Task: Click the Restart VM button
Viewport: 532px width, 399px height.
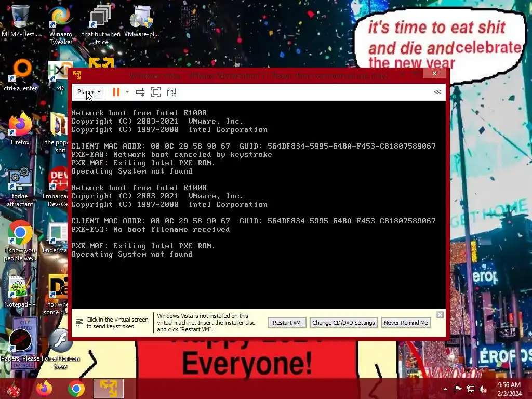Action: pos(287,323)
